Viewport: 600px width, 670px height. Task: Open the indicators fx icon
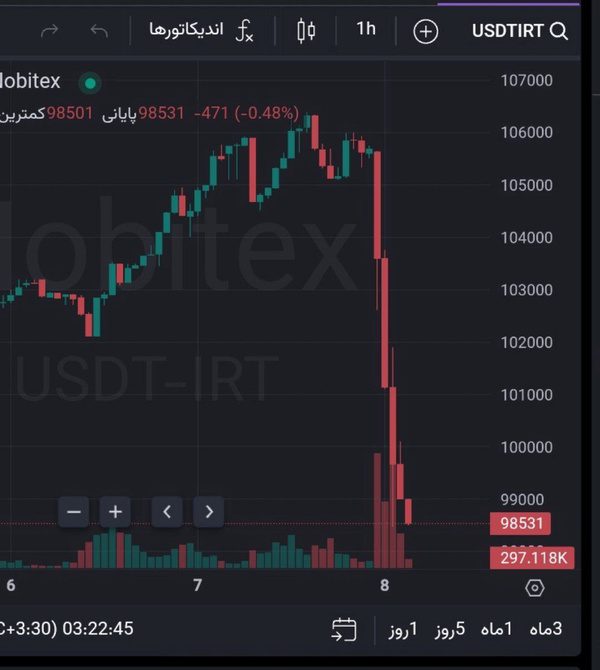click(244, 31)
